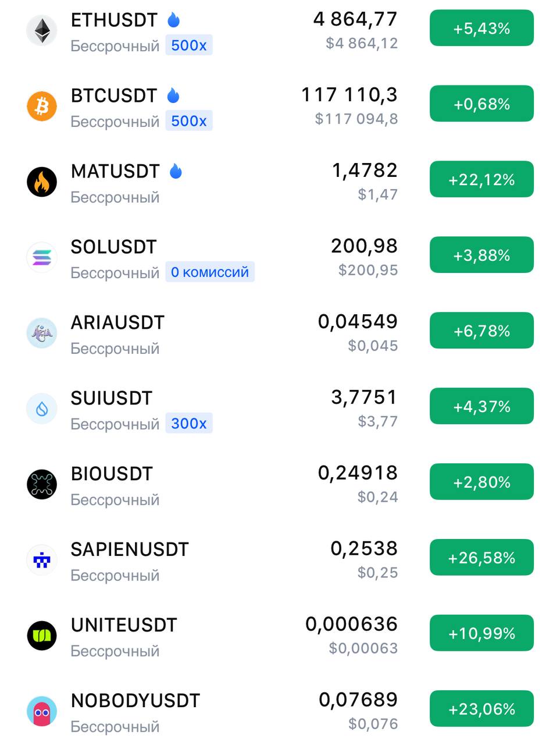Tap the +26,58% SAPIEN change button
Screen dimensions: 560x745
[481, 558]
